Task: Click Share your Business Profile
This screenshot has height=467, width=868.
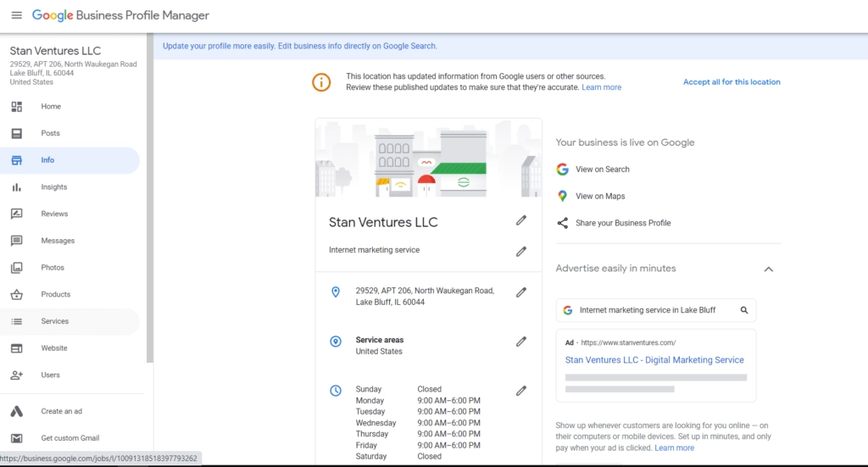Action: [622, 223]
